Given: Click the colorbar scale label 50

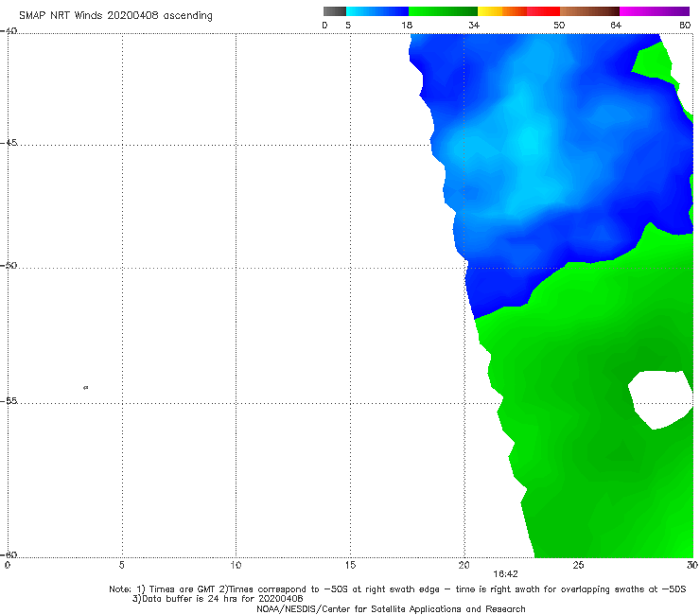Looking at the screenshot, I should [x=559, y=25].
